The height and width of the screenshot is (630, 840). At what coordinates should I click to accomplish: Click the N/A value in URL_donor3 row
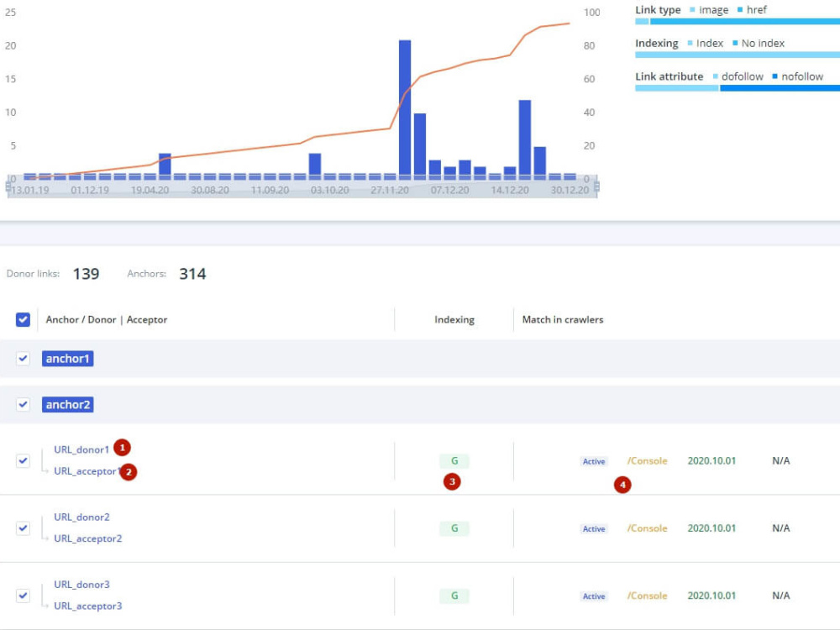pyautogui.click(x=781, y=596)
